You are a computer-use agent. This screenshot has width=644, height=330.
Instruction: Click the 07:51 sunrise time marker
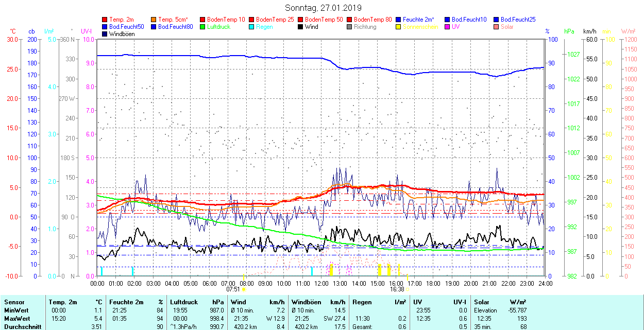pos(233,289)
